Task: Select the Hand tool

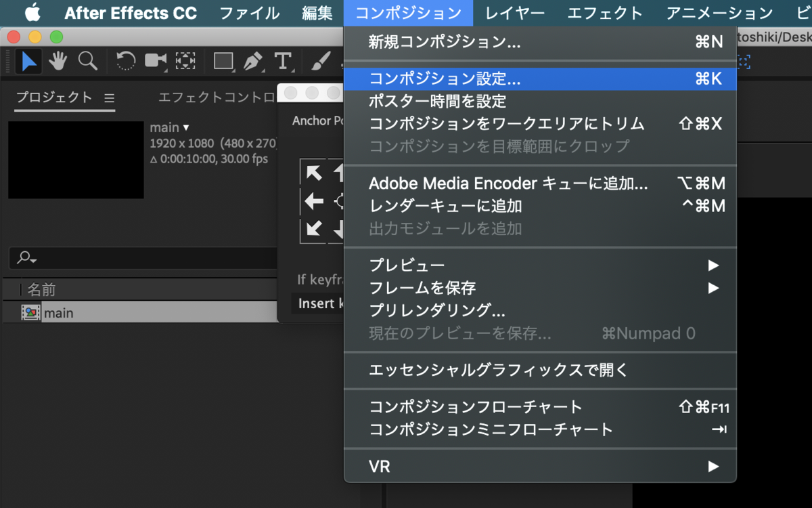Action: pos(58,62)
